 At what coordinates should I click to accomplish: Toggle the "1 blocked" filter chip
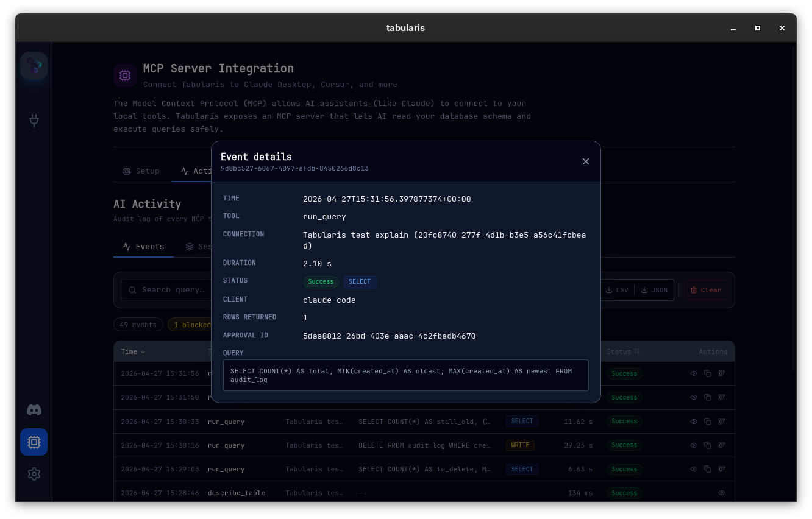tap(190, 325)
